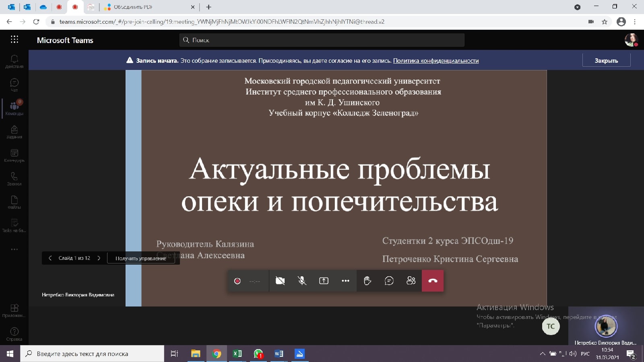
Task: Open the share content tray
Action: coord(324,281)
